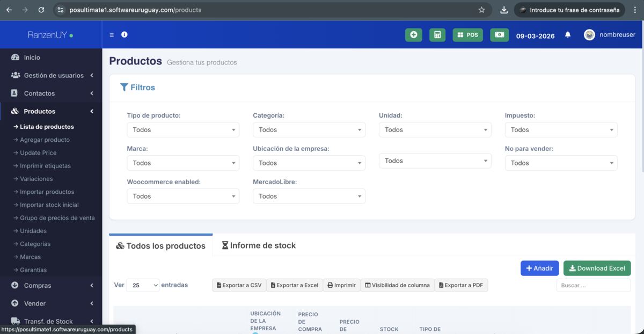Change entries shown with the 25 dropdown

click(x=143, y=285)
